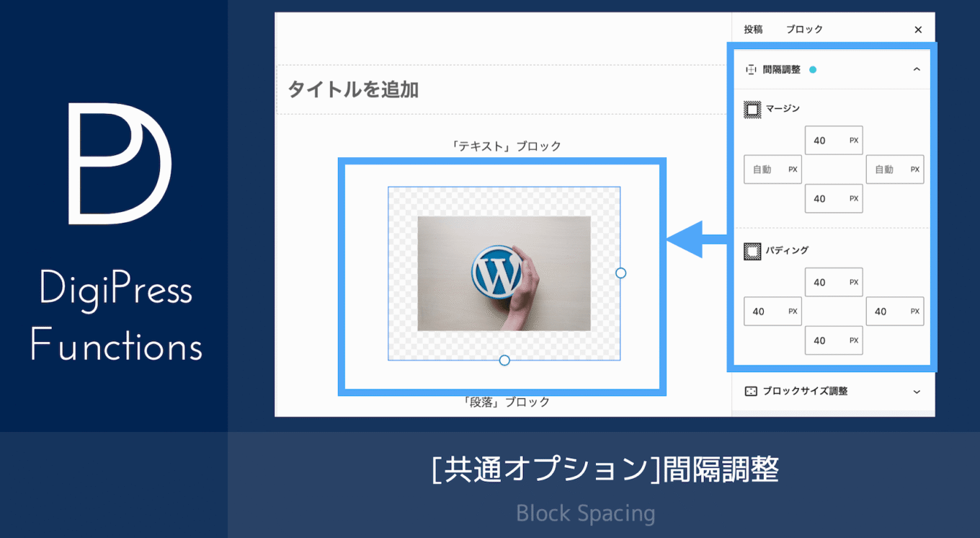Switch to the ブロック tab
980x538 pixels.
pos(804,30)
